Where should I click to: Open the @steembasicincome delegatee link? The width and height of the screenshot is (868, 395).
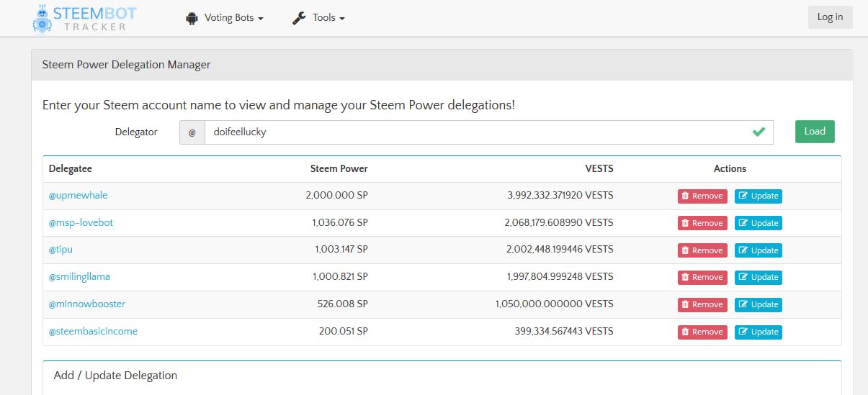93,332
